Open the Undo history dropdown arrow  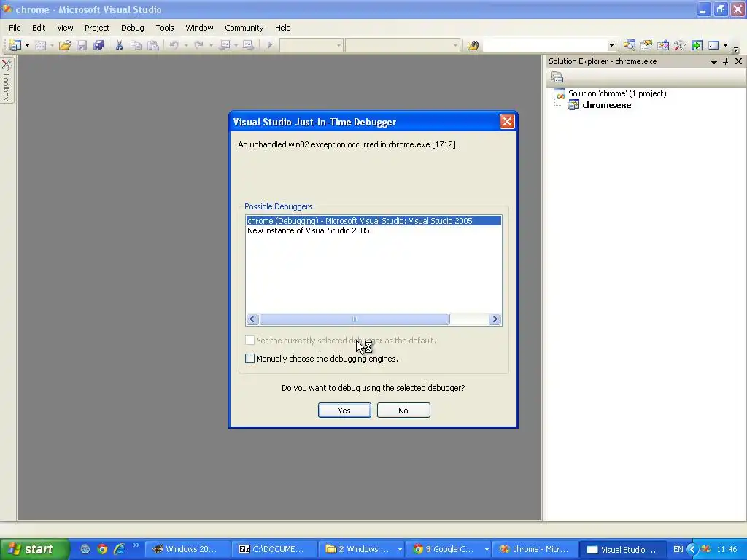[x=186, y=46]
